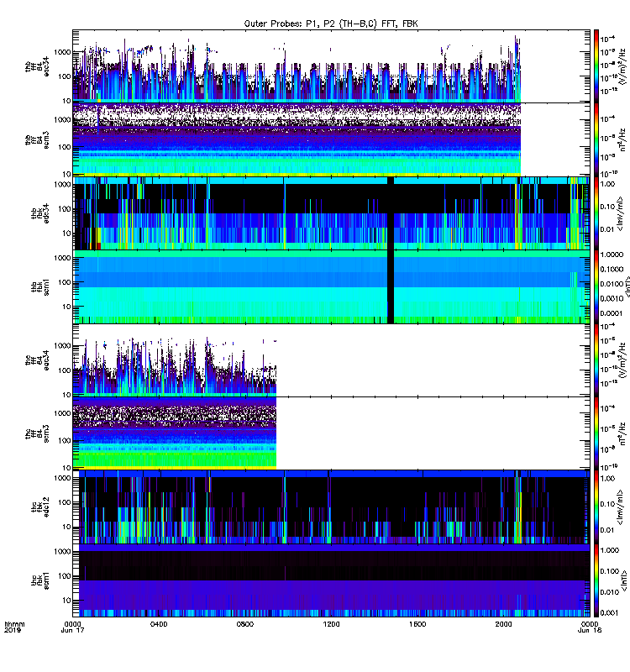Click the '(V/m)²/Hz' unit label of thc eac34

622,360
